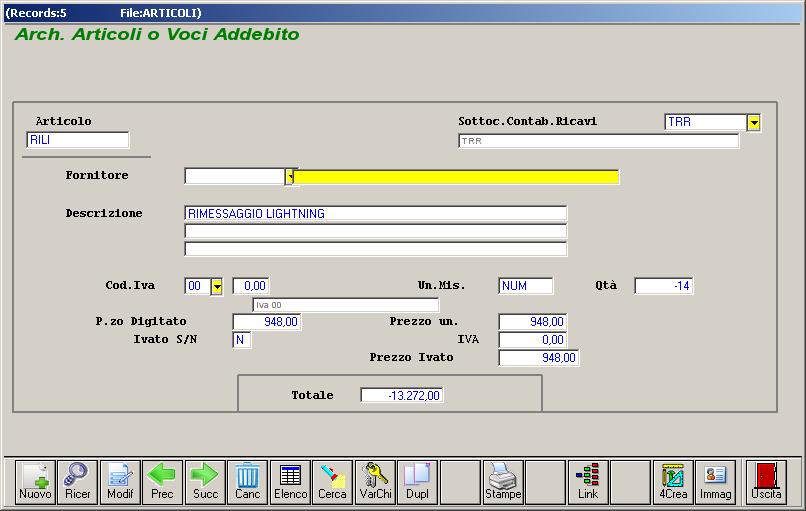Launch the 4Crea tool

click(673, 482)
